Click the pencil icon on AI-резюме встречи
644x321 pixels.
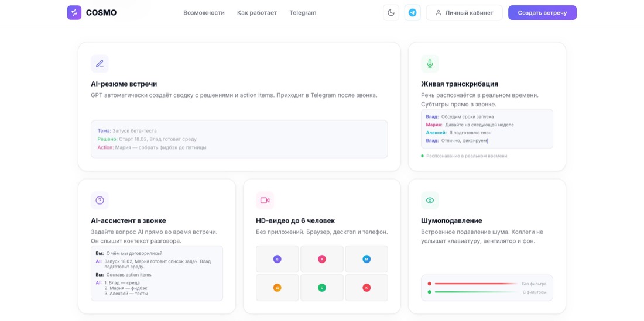[x=100, y=64]
